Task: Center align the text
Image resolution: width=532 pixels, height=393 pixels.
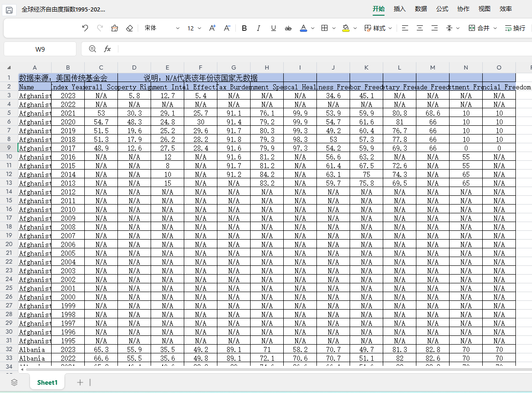Action: coord(420,28)
